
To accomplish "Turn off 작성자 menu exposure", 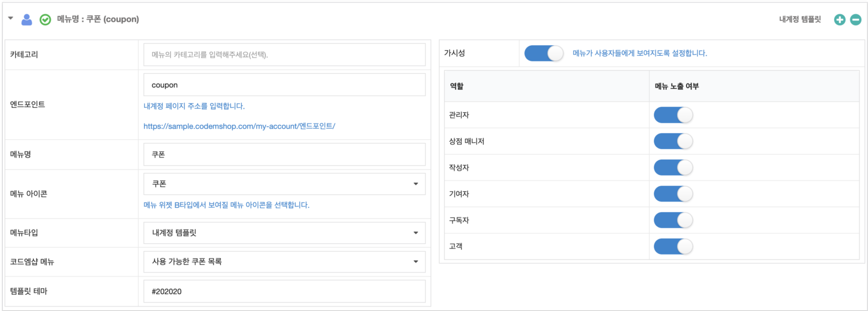I will pos(672,168).
